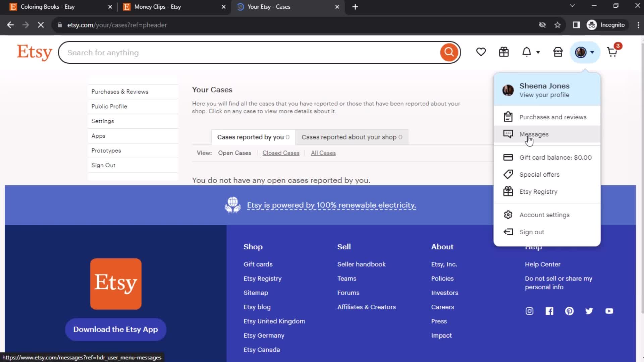
Task: Open Affiliates & Creators footer link
Action: tap(366, 307)
